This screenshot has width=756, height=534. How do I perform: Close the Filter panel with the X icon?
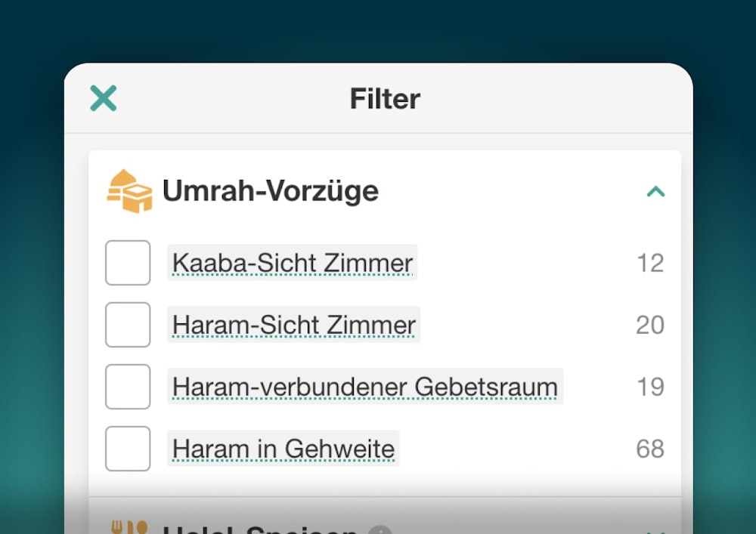click(104, 98)
